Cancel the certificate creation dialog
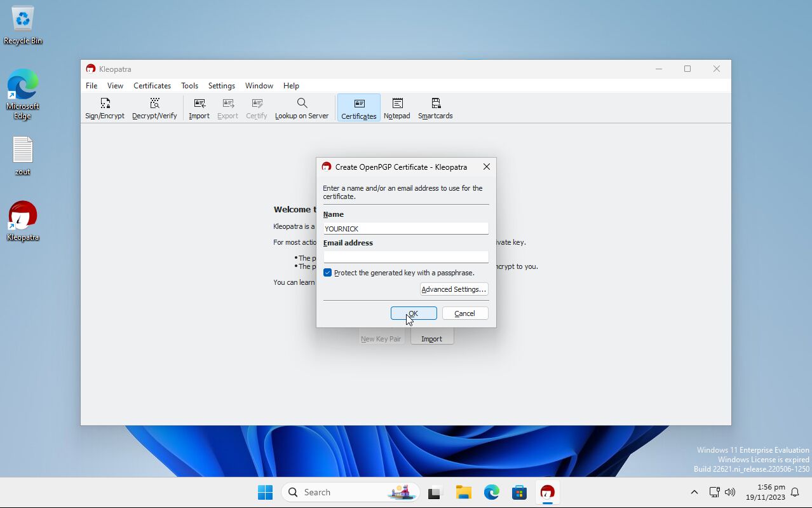The height and width of the screenshot is (508, 812). point(464,313)
